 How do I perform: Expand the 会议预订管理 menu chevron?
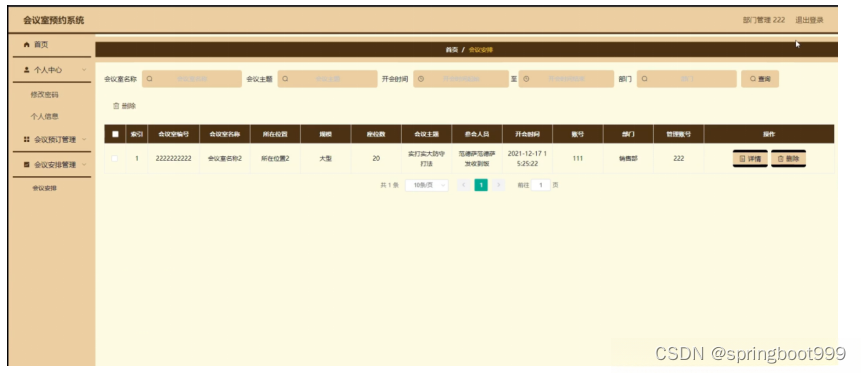(84, 140)
